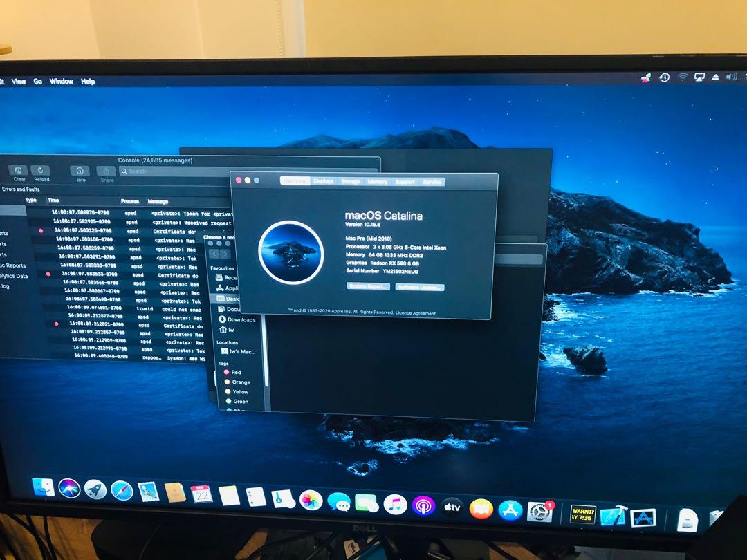This screenshot has height=560, width=747.
Task: Open the Licence Agreement link
Action: (x=416, y=313)
